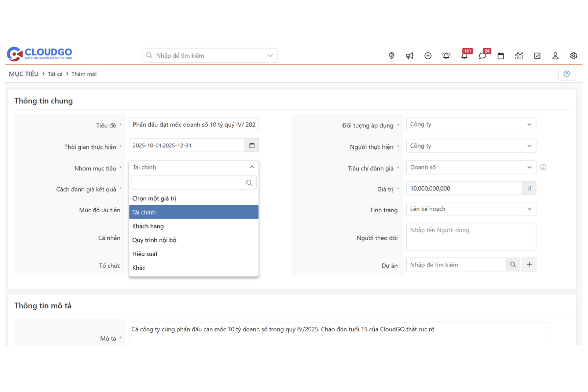Choose Quy trình nội bộ option

click(x=154, y=240)
